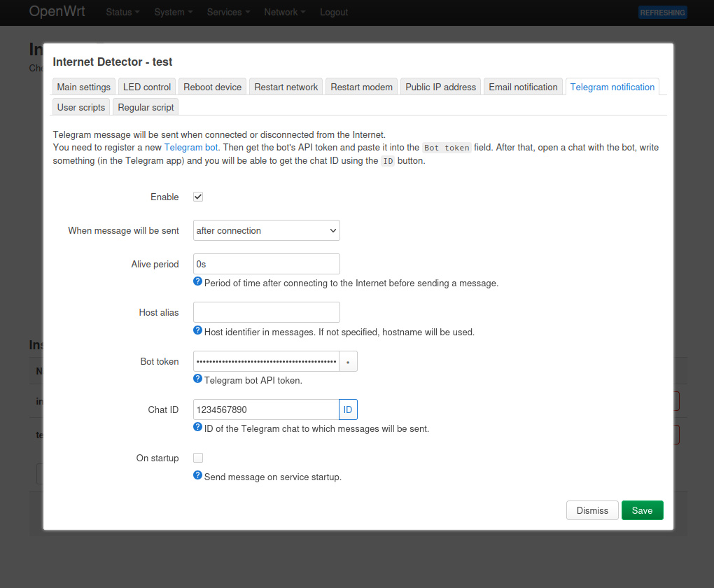Open the LED control tab
Viewport: 714px width, 588px height.
(x=147, y=87)
